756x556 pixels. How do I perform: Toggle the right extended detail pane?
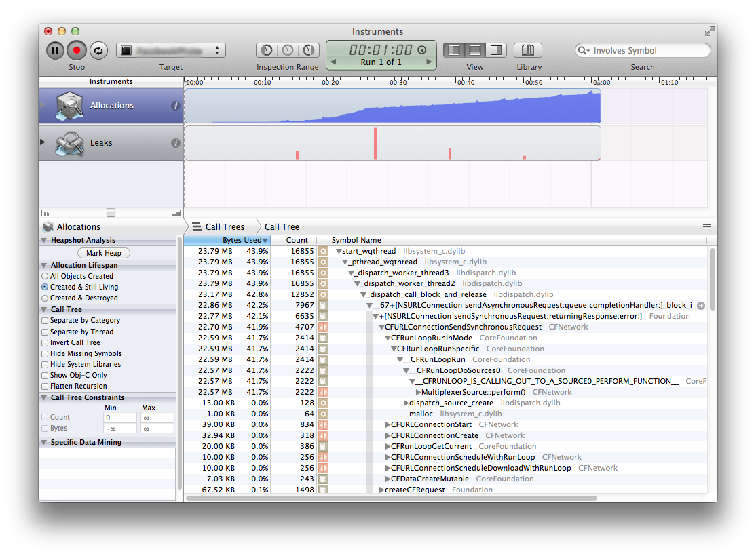point(495,50)
